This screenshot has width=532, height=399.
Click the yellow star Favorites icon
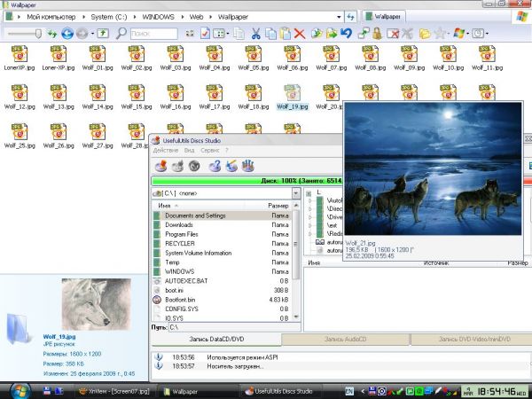pyautogui.click(x=440, y=34)
